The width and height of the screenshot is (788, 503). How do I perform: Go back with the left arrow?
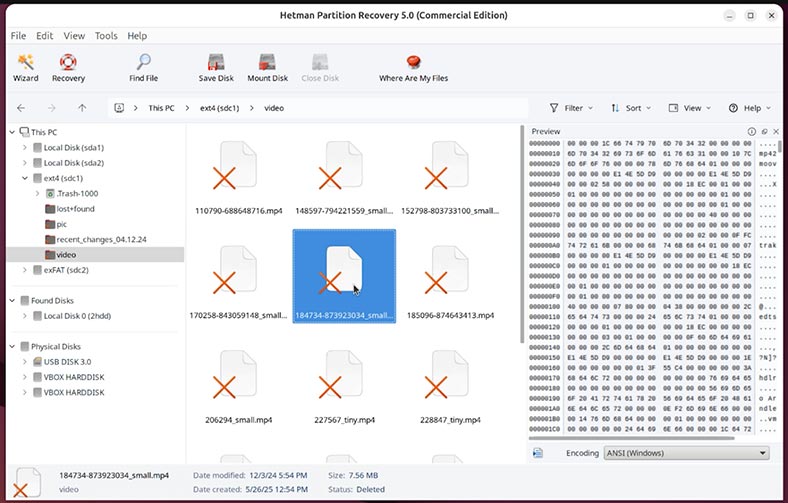pos(21,108)
